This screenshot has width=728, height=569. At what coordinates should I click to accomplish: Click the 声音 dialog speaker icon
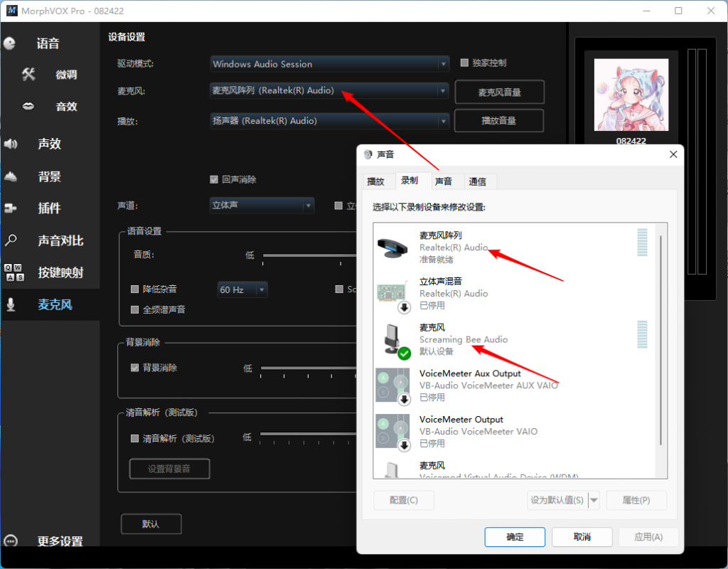[368, 154]
